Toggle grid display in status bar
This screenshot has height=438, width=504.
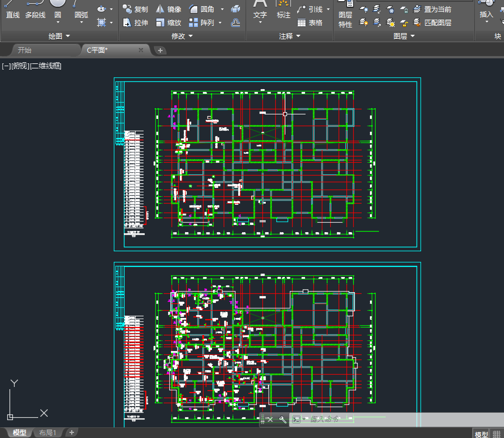[x=497, y=434]
